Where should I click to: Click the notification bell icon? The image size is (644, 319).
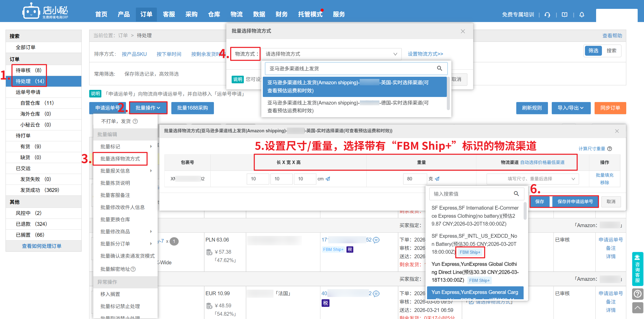point(582,15)
